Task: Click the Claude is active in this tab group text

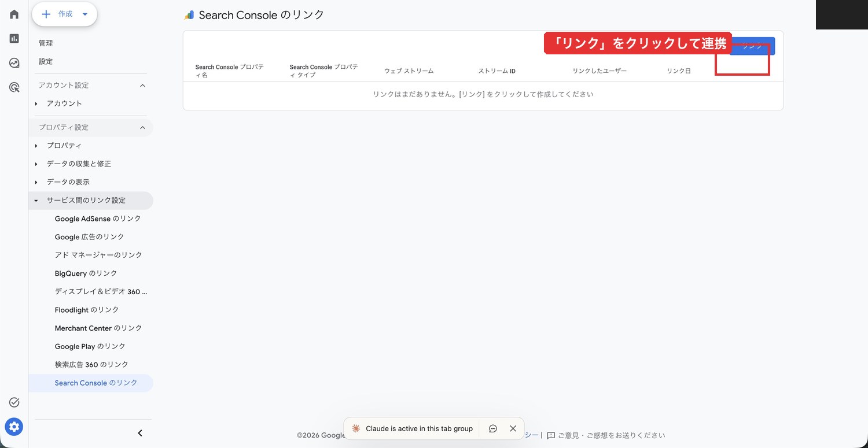Action: pos(419,428)
